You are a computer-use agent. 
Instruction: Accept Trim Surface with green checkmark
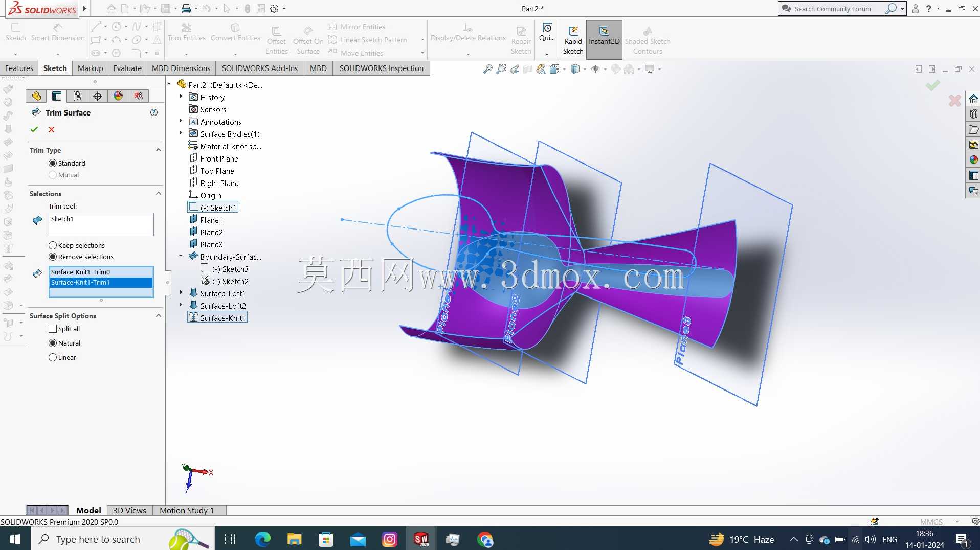tap(34, 130)
